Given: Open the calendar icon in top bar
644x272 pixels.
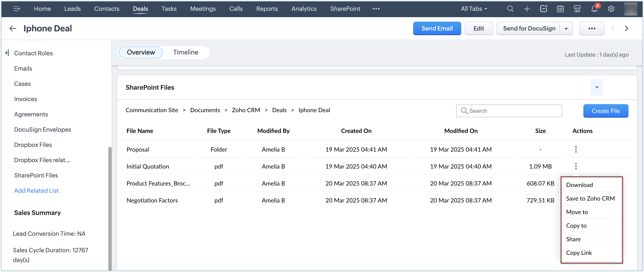Looking at the screenshot, I should (x=560, y=9).
